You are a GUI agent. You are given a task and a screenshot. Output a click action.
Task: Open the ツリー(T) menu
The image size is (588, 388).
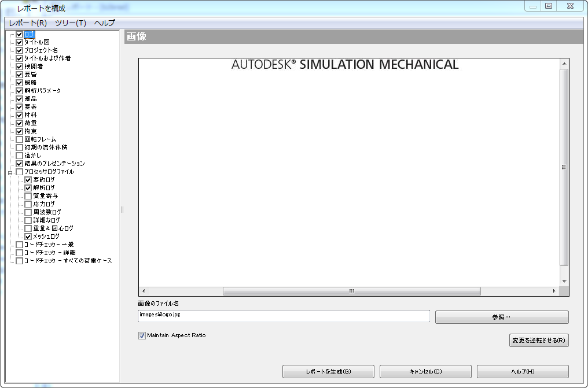click(x=71, y=23)
